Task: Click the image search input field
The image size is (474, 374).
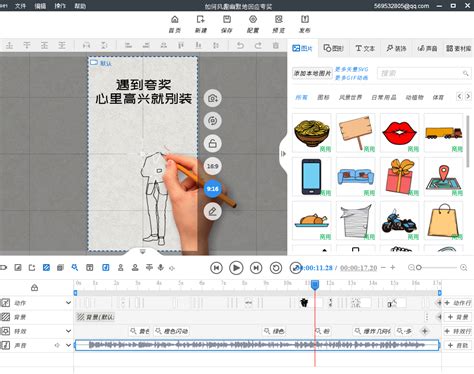Action: 424,73
